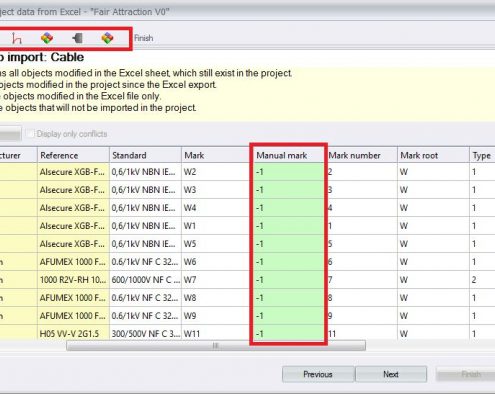Select the W2 mark cell
The width and height of the screenshot is (495, 396).
[215, 172]
